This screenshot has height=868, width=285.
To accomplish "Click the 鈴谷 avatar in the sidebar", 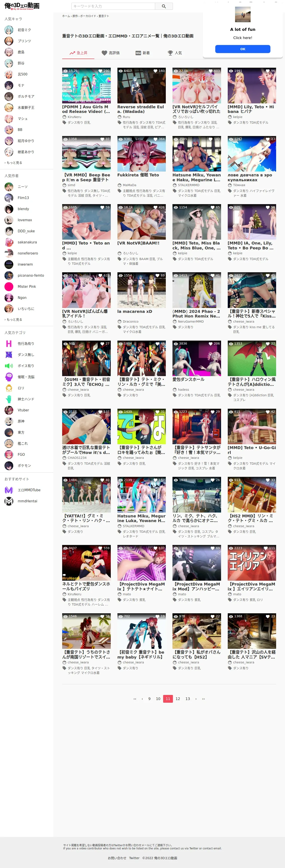I will point(9,63).
